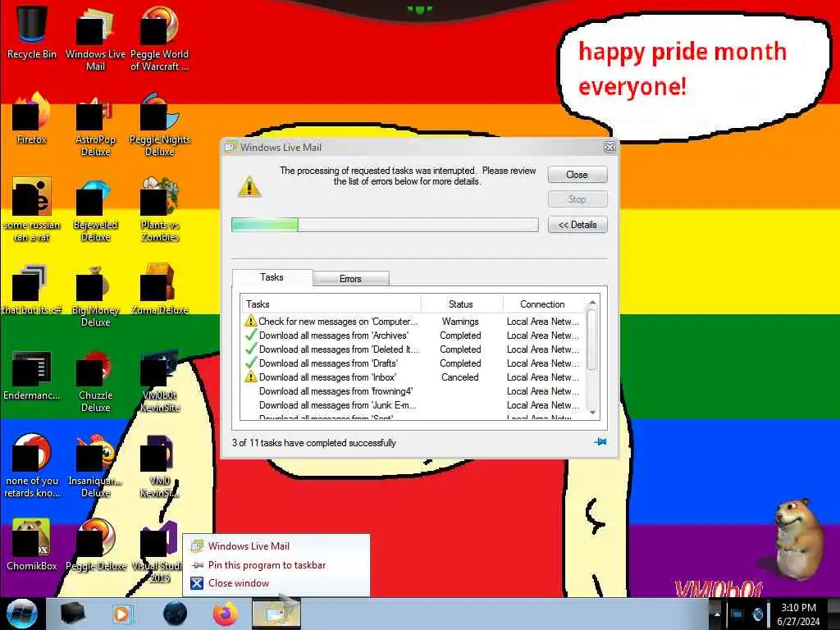Select the Bejeweled Deluxe desktop icon
Viewport: 840px width, 630px height.
point(95,209)
